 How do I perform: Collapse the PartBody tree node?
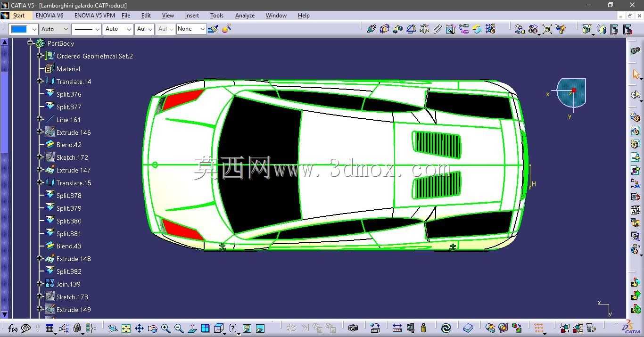click(x=30, y=43)
